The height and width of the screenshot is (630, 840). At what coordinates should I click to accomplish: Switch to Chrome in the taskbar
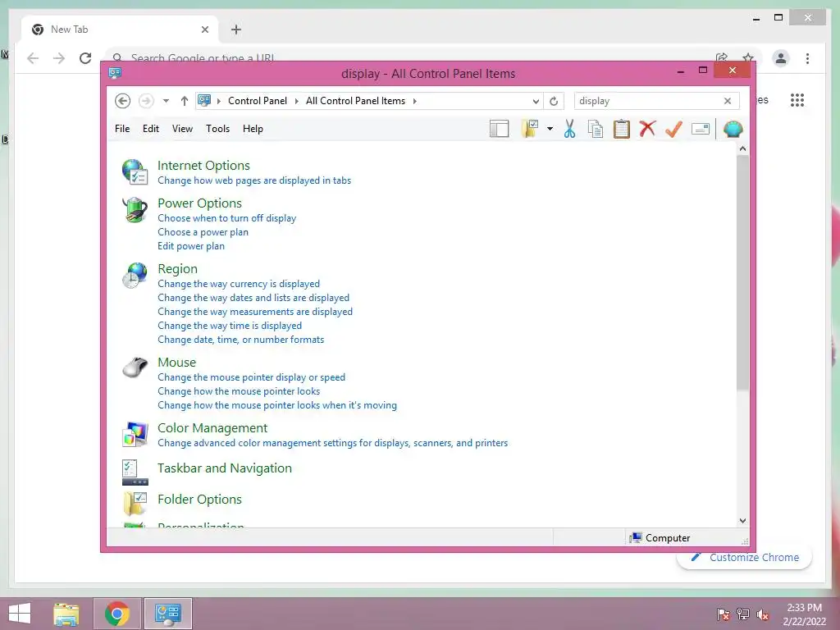[x=117, y=614]
